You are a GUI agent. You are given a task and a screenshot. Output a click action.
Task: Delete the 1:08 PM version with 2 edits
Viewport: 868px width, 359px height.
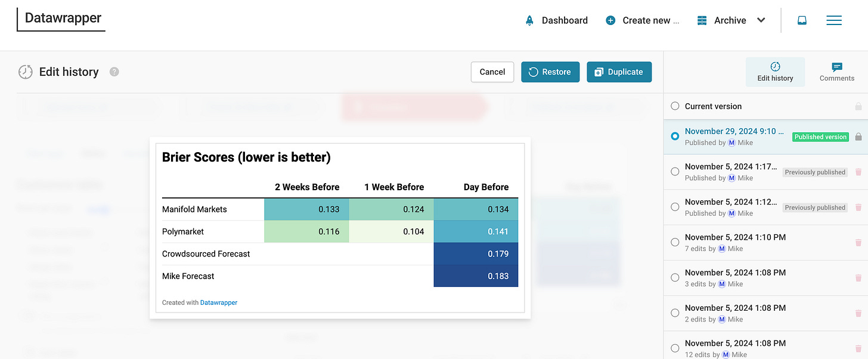tap(858, 313)
